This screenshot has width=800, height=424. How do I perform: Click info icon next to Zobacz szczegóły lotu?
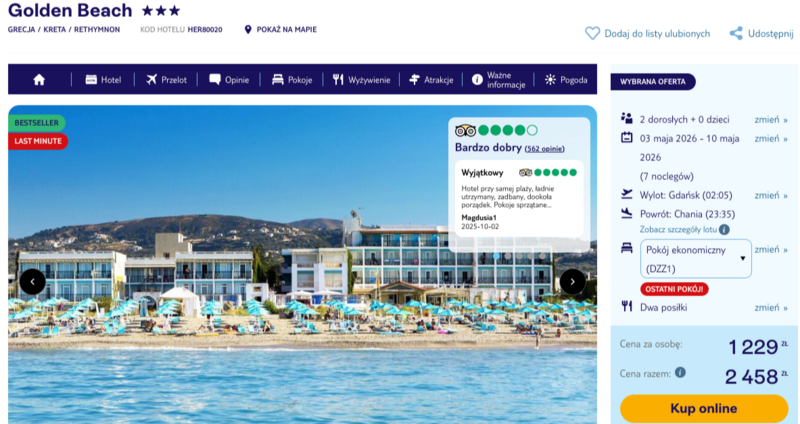click(x=724, y=230)
